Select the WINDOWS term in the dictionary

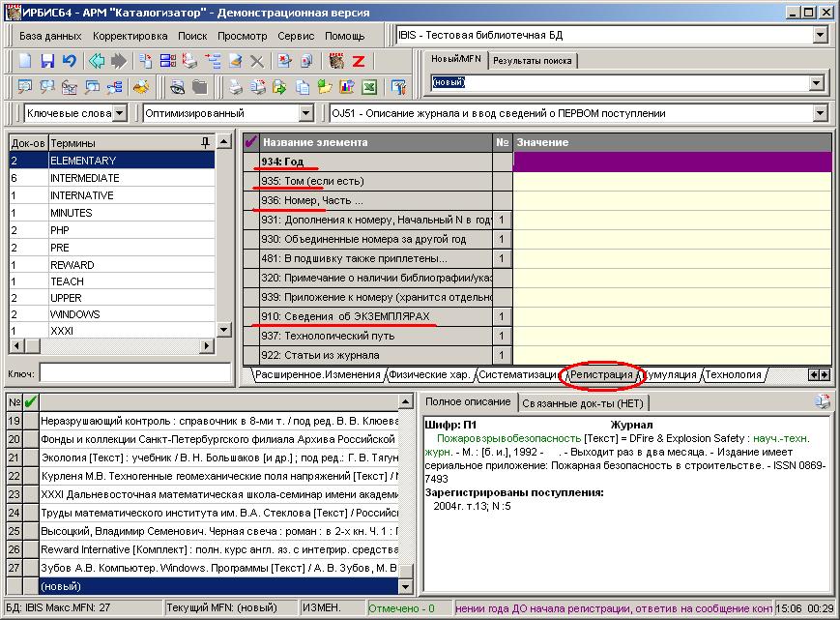112,314
